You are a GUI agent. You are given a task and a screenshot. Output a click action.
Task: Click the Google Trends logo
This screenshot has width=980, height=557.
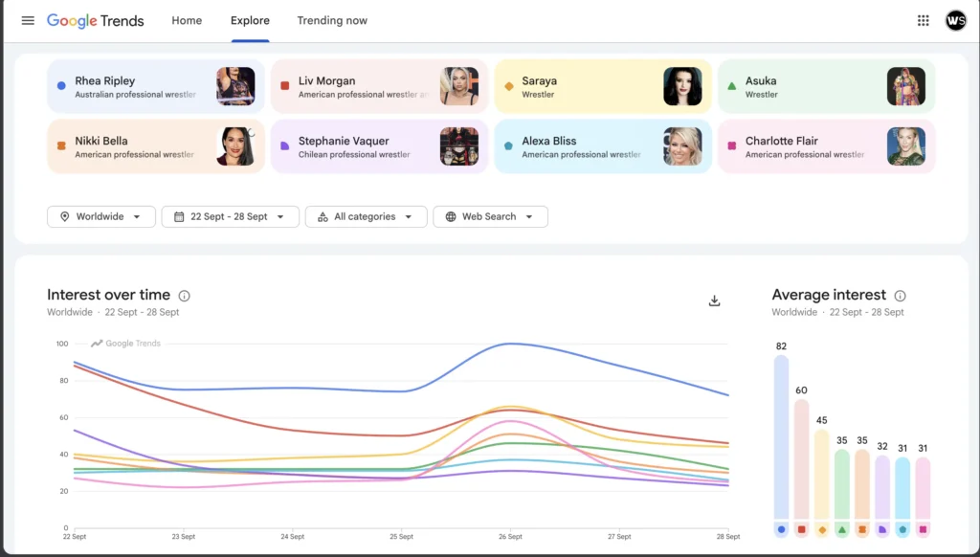pos(95,21)
